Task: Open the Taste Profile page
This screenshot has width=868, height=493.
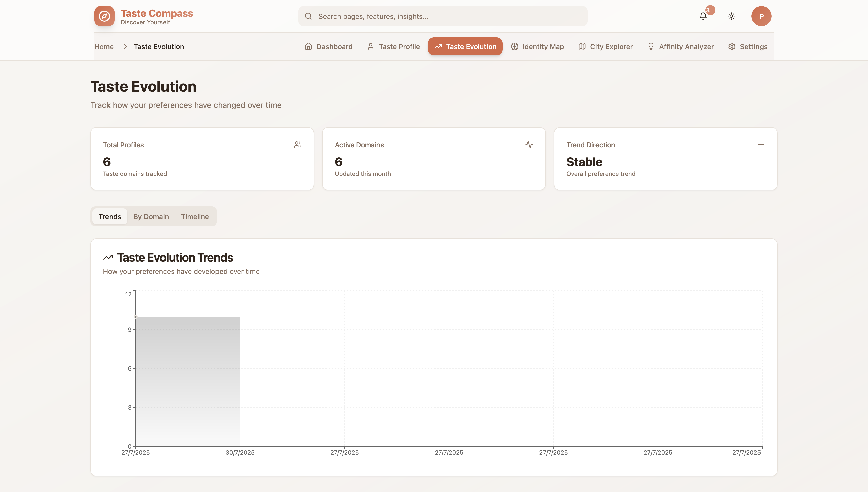Action: point(393,47)
